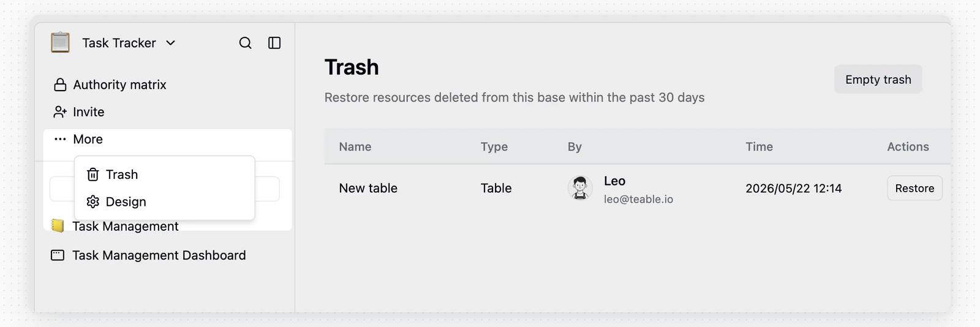Click the Empty trash button
The height and width of the screenshot is (327, 980).
[878, 80]
